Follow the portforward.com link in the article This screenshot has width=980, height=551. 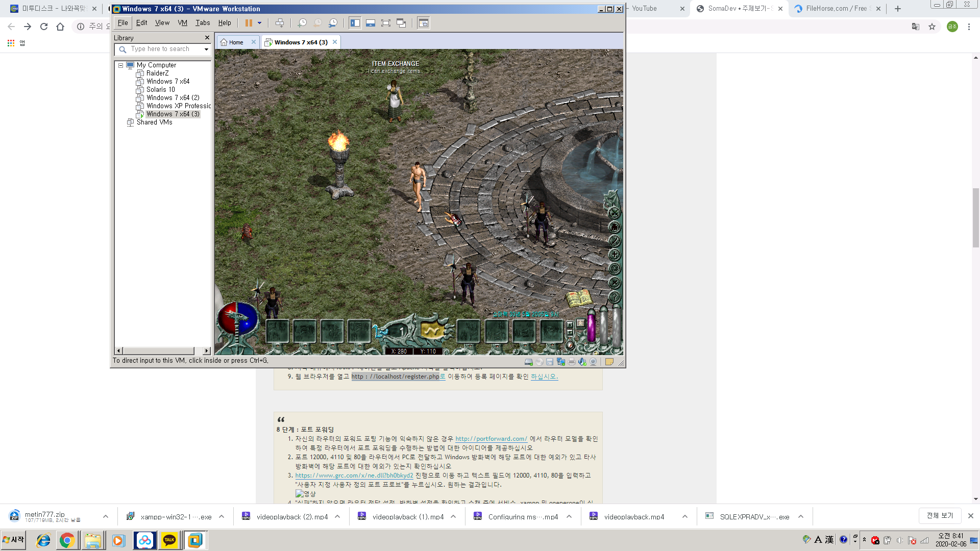pyautogui.click(x=491, y=439)
